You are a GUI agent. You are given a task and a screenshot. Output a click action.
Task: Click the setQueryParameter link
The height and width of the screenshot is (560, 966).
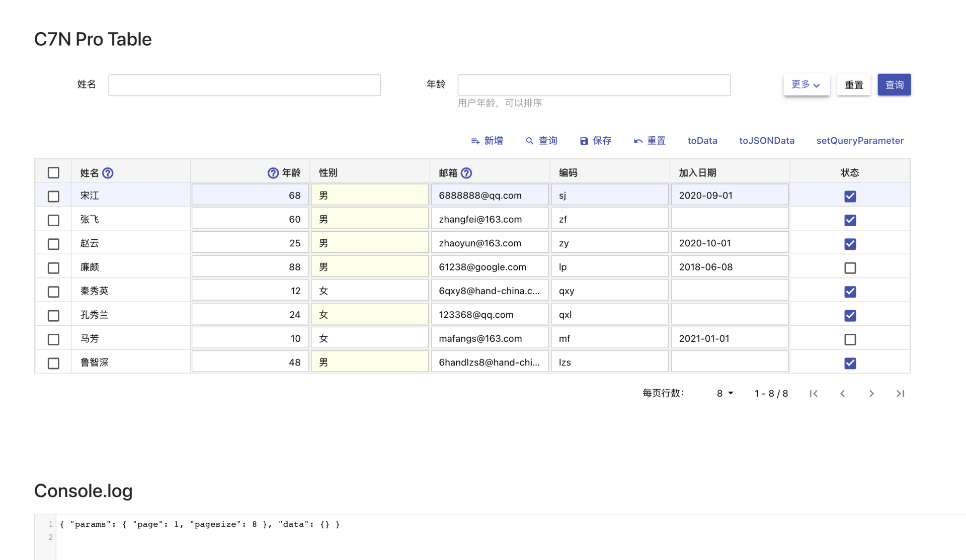[x=860, y=141]
